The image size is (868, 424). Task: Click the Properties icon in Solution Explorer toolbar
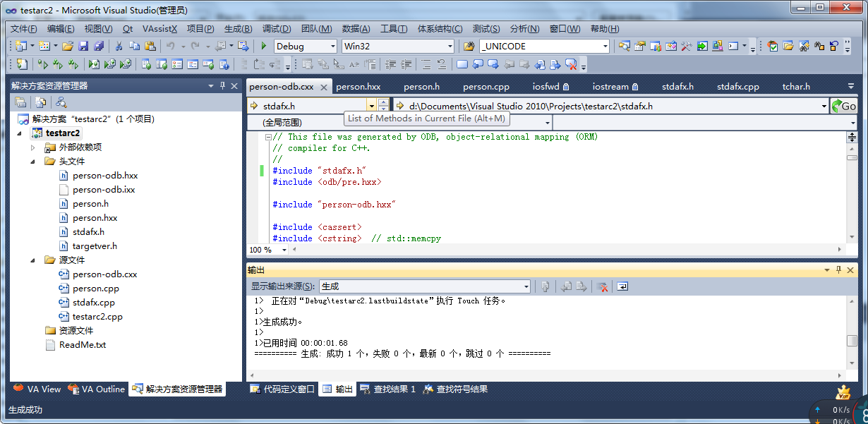point(20,102)
